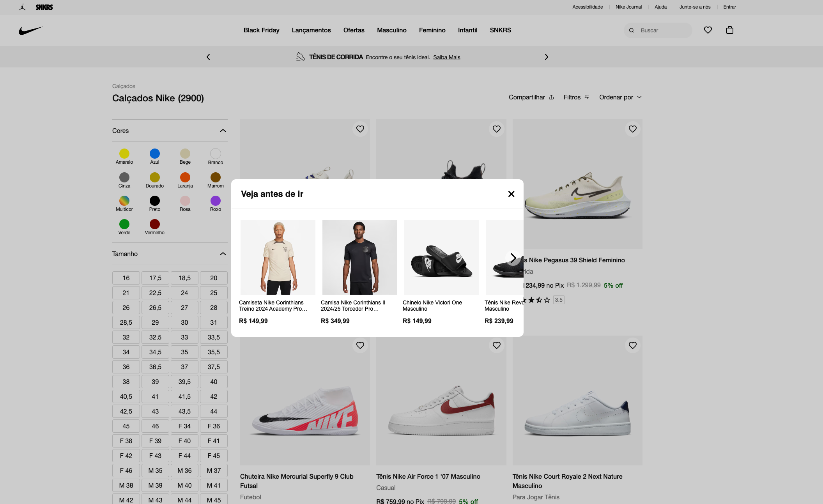
Task: Open Chuteira Mercurial Superfly product image
Action: point(305,400)
